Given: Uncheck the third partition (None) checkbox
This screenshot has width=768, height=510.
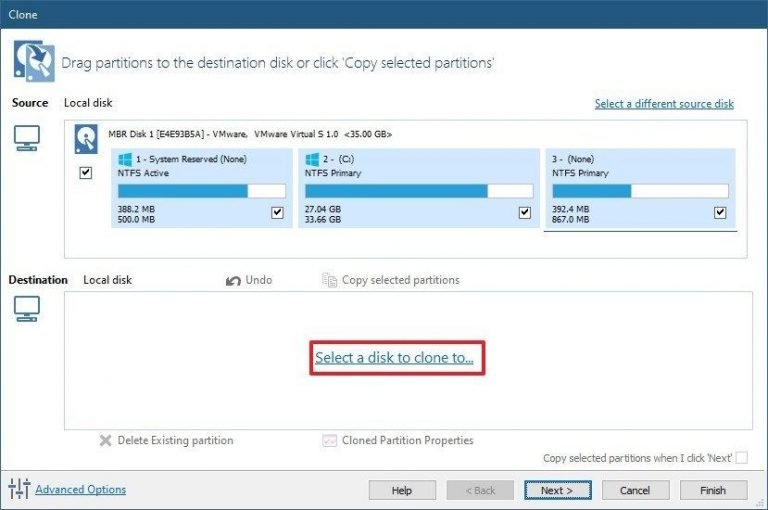Looking at the screenshot, I should (720, 212).
